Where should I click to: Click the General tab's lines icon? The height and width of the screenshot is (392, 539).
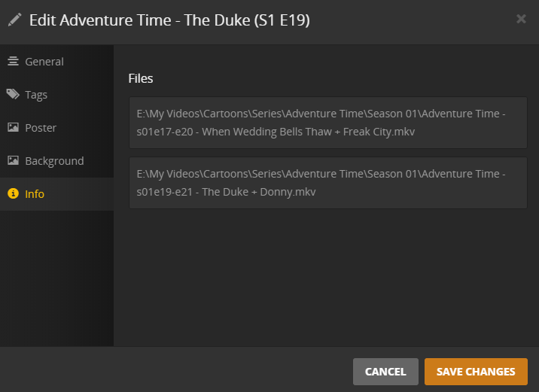13,62
